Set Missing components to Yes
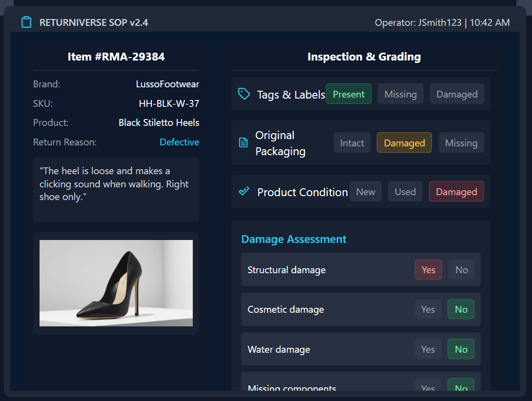 428,387
